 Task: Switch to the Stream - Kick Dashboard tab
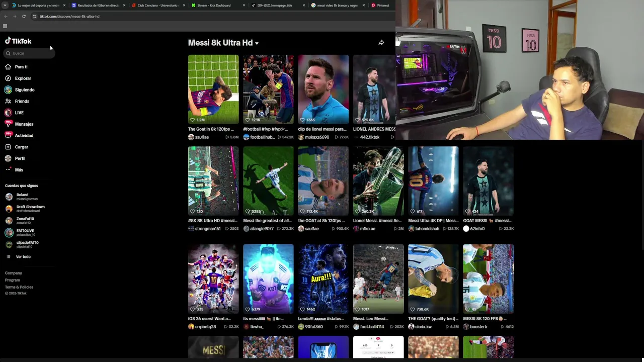coord(218,6)
